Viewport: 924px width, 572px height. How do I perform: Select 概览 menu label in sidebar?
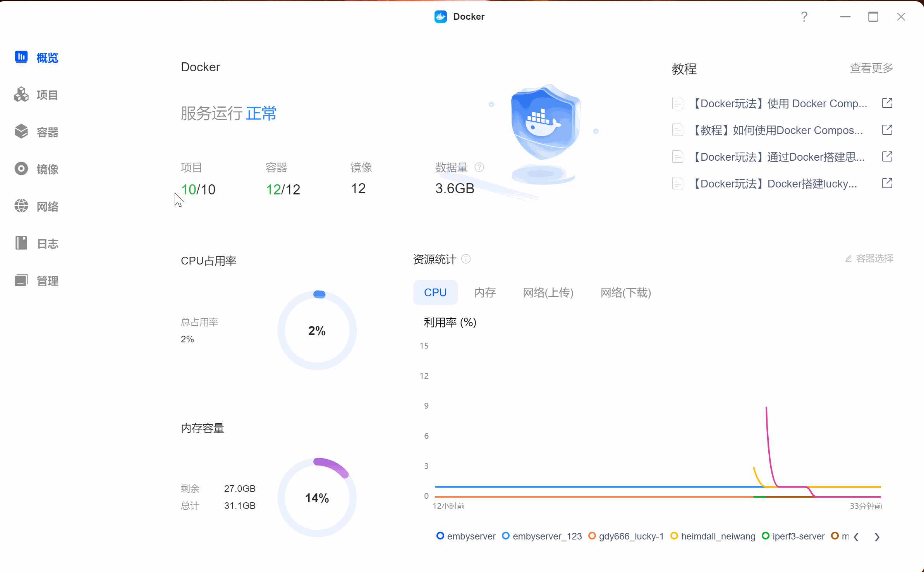(47, 58)
